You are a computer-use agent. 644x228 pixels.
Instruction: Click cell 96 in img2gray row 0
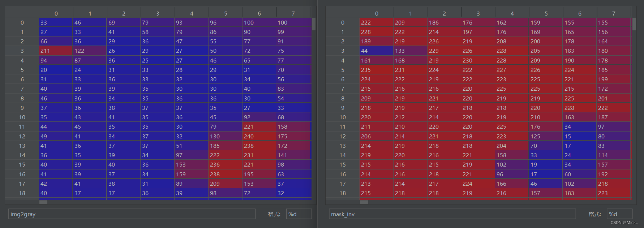226,22
